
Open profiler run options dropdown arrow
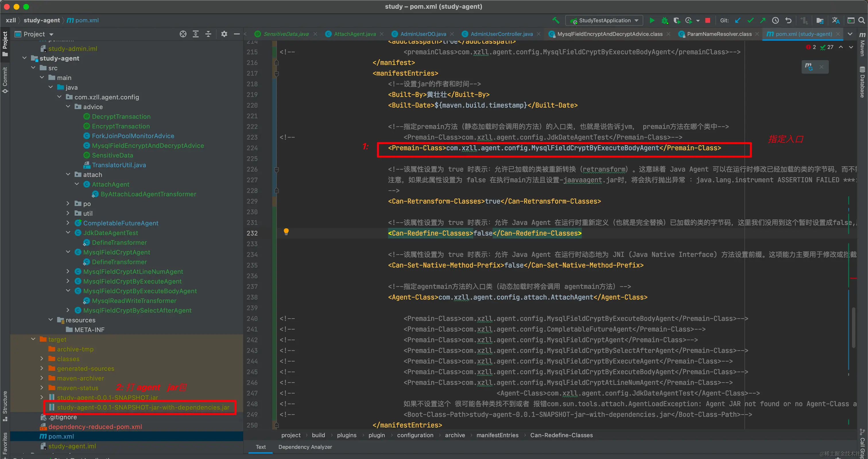(x=697, y=21)
